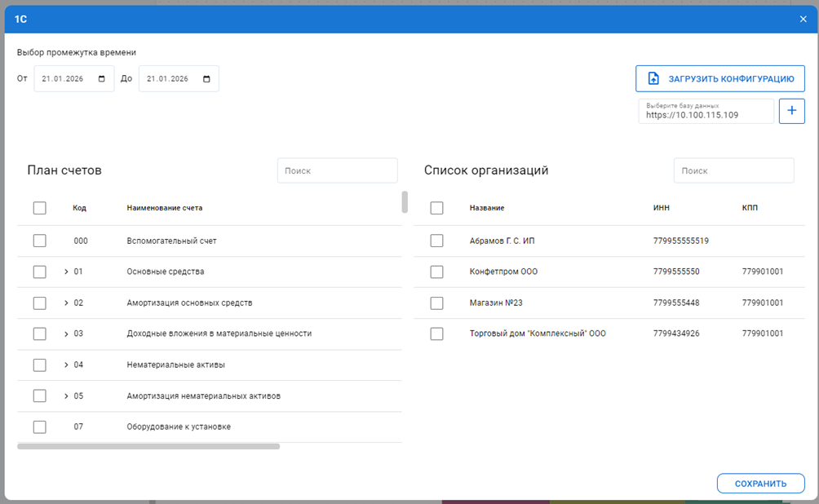The image size is (819, 504).
Task: Toggle checkbox for Магазин №23
Action: pos(436,303)
